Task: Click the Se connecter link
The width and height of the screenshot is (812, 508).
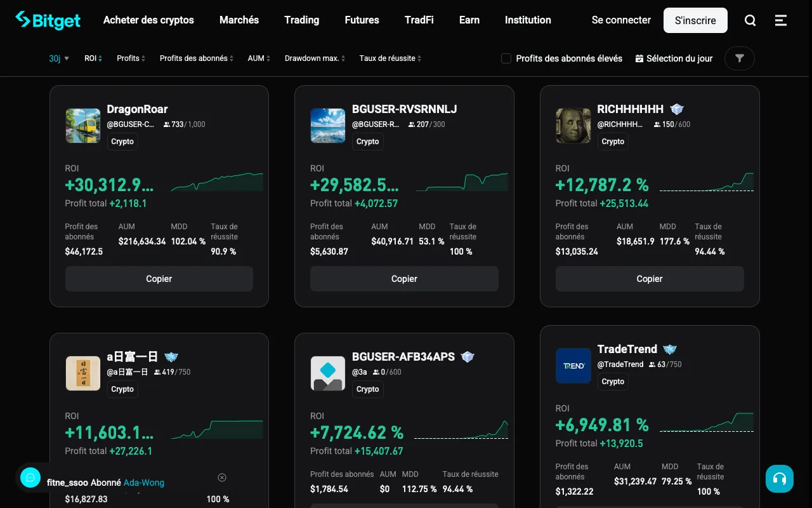Action: coord(621,20)
